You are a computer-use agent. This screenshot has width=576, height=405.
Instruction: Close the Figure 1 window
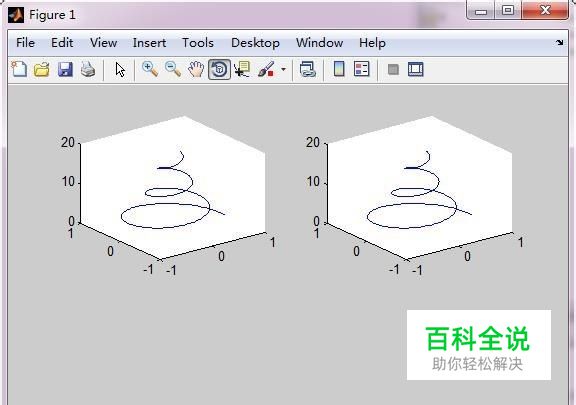tap(545, 10)
